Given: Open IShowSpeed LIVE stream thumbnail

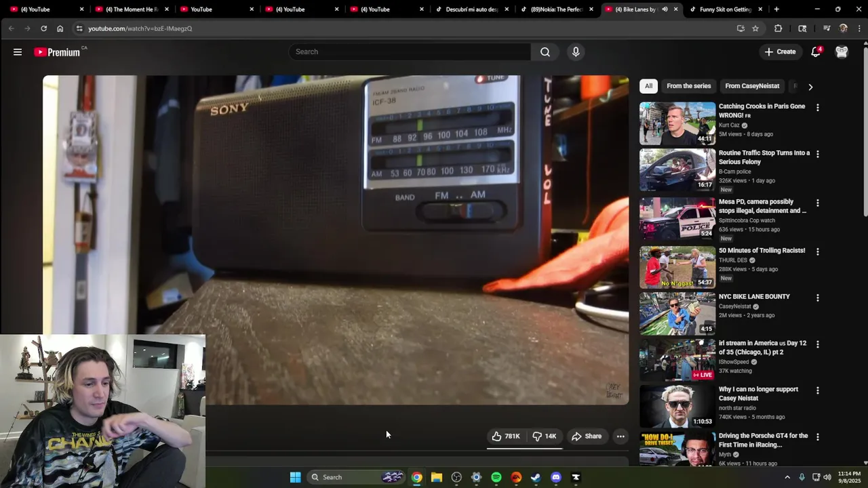Looking at the screenshot, I should pos(677,360).
